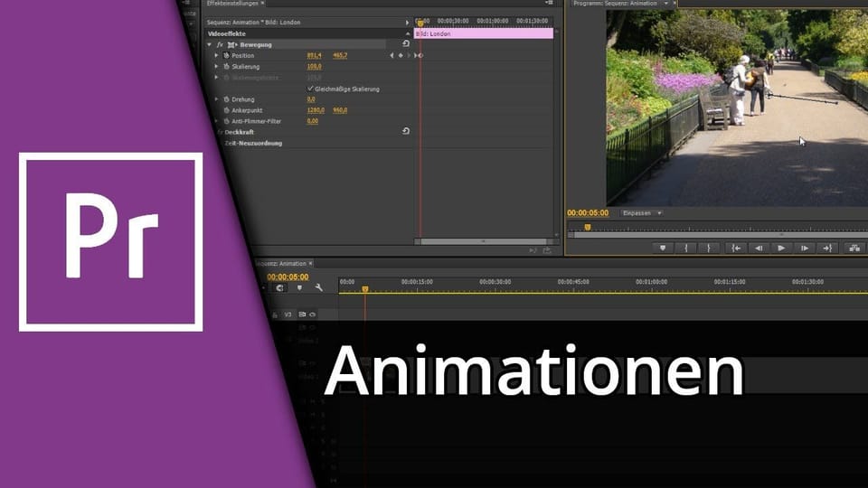Click the Programm monitor playhead marker

point(588,227)
